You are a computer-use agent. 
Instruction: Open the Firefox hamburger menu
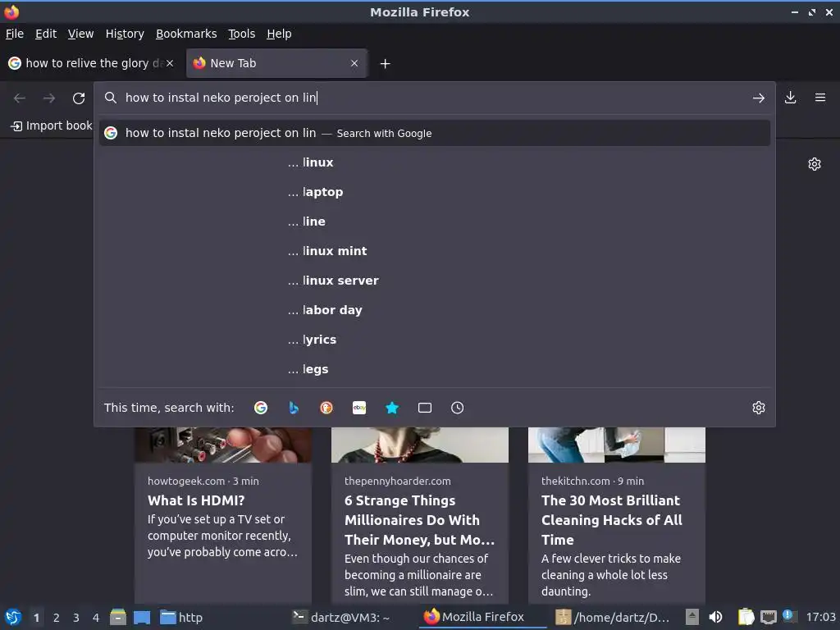click(x=820, y=98)
